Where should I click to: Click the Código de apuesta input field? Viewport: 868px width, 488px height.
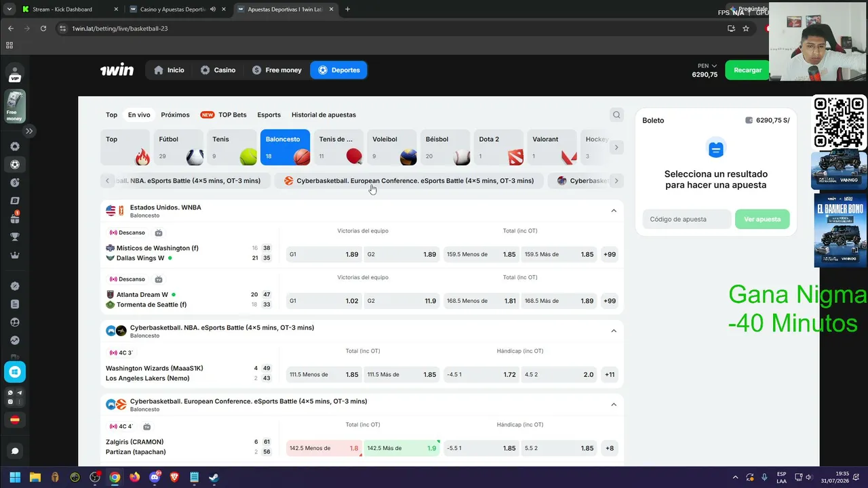pyautogui.click(x=686, y=219)
